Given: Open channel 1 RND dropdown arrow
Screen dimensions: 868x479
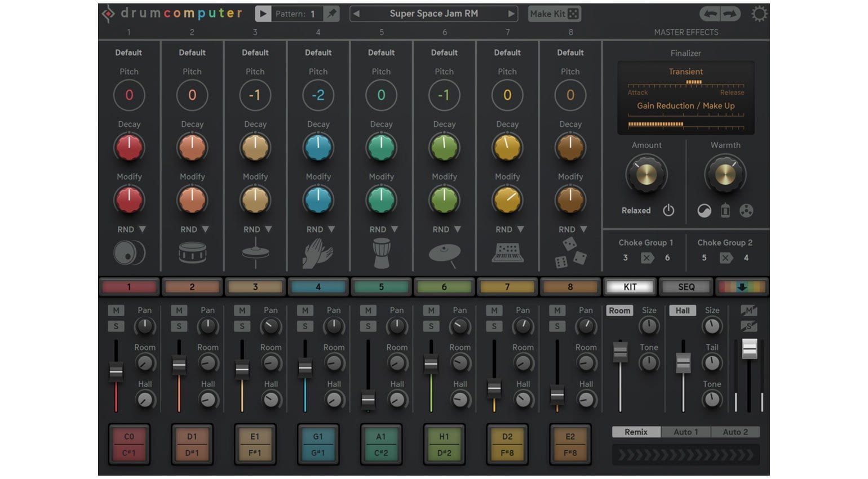Looking at the screenshot, I should [x=142, y=229].
